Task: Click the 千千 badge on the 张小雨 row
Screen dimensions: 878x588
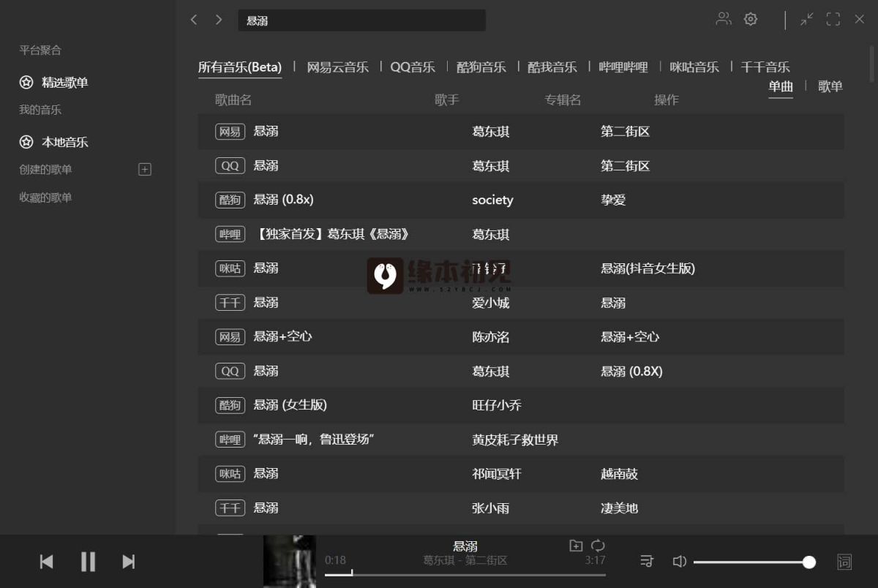Action: (230, 508)
